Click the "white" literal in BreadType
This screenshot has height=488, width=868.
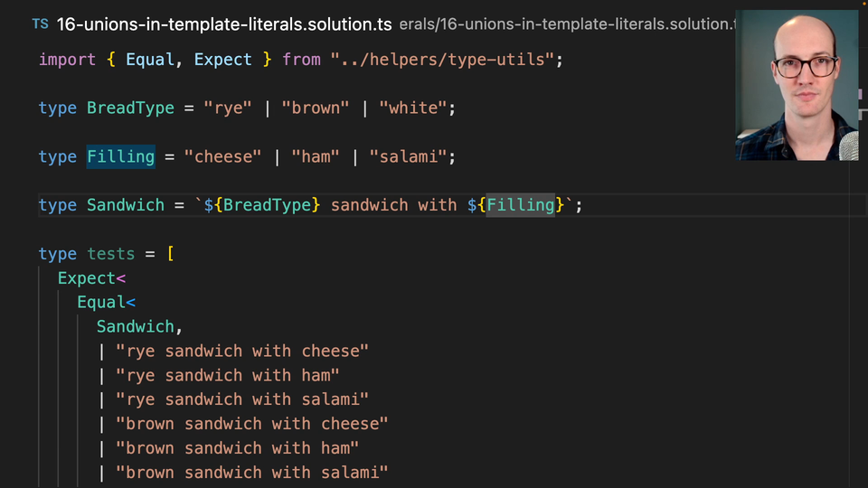[412, 108]
